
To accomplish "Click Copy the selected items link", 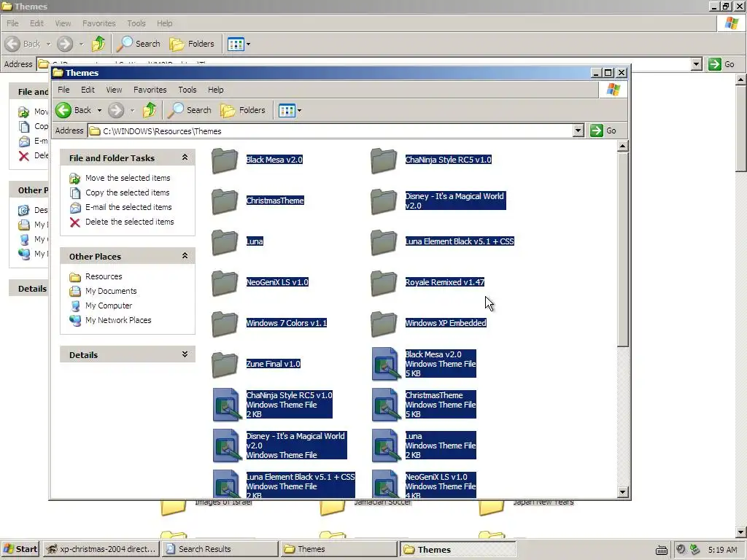I will click(127, 192).
